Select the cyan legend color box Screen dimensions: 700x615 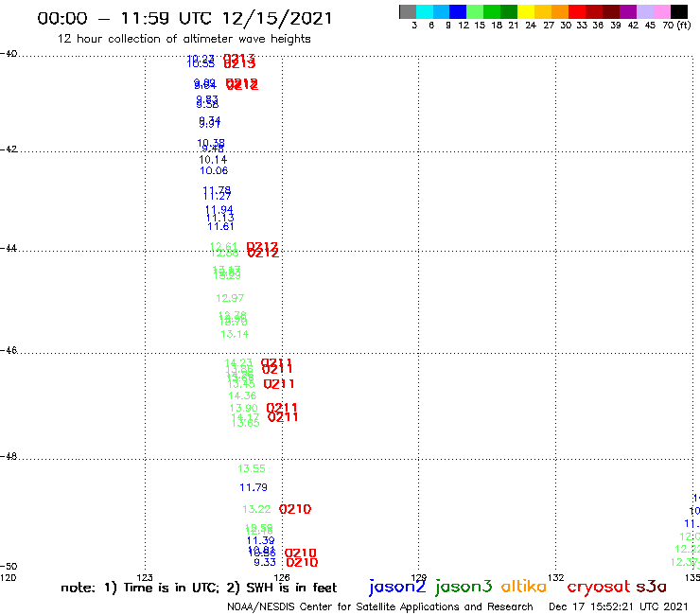pyautogui.click(x=425, y=11)
